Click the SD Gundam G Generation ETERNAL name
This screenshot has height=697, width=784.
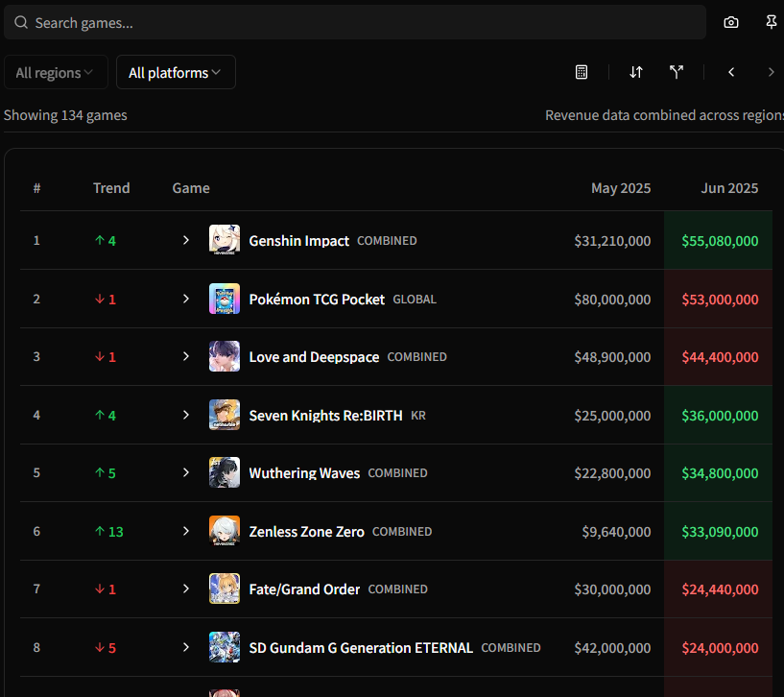point(361,647)
